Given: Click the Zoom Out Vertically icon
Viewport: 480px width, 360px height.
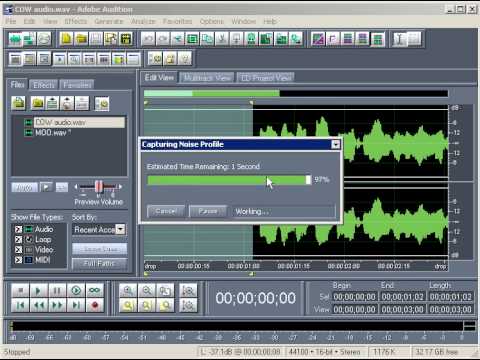Looking at the screenshot, I should point(188,305).
